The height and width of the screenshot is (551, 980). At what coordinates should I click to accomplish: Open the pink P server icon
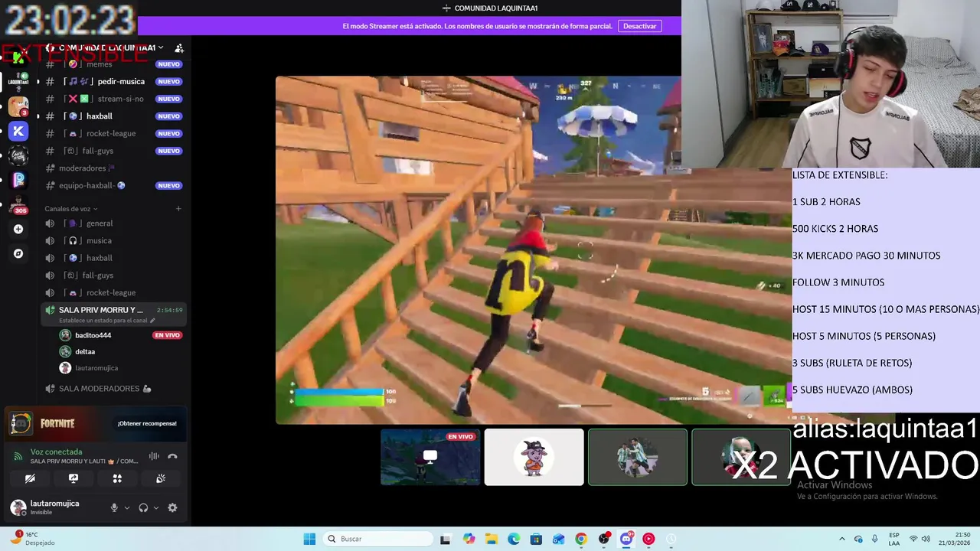18,180
